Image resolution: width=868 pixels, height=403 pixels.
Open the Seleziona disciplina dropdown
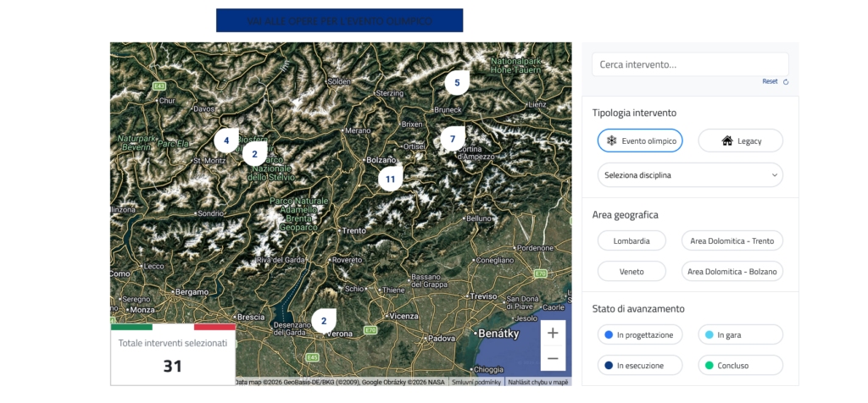pos(689,175)
